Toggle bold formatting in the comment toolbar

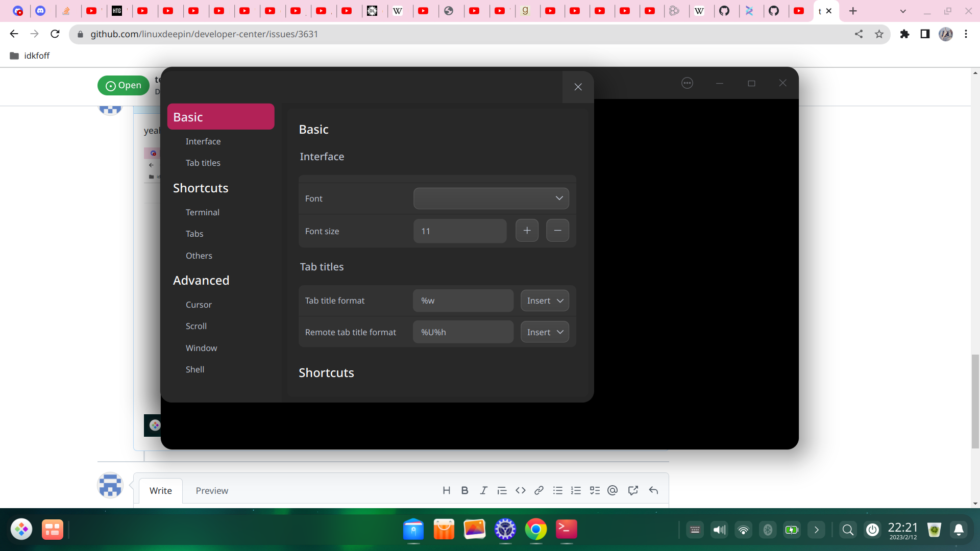coord(464,490)
